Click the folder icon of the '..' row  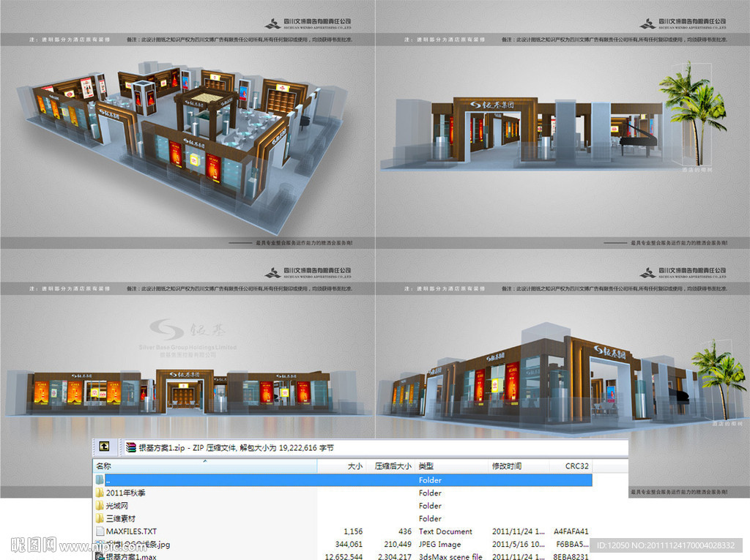pos(100,479)
